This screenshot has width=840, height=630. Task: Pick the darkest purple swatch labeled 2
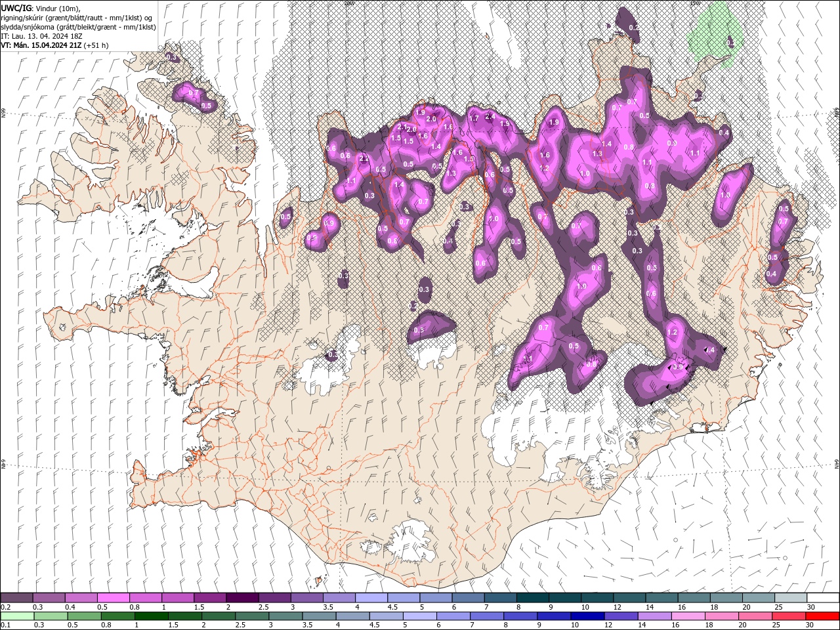[241, 597]
